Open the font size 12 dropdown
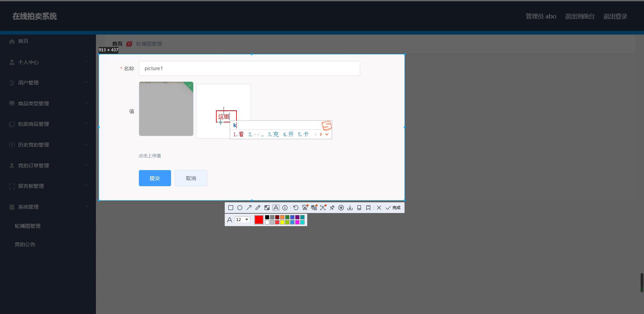This screenshot has height=314, width=644. click(243, 220)
